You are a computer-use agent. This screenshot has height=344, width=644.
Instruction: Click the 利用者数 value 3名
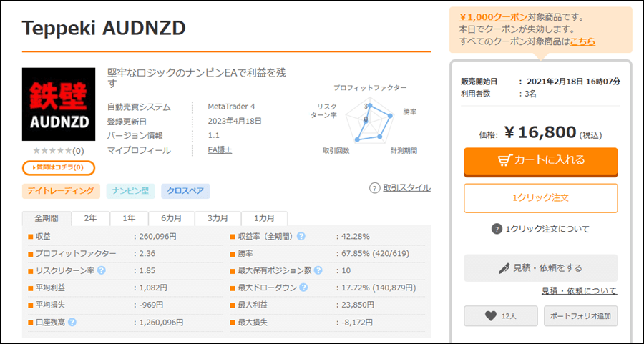[x=531, y=94]
